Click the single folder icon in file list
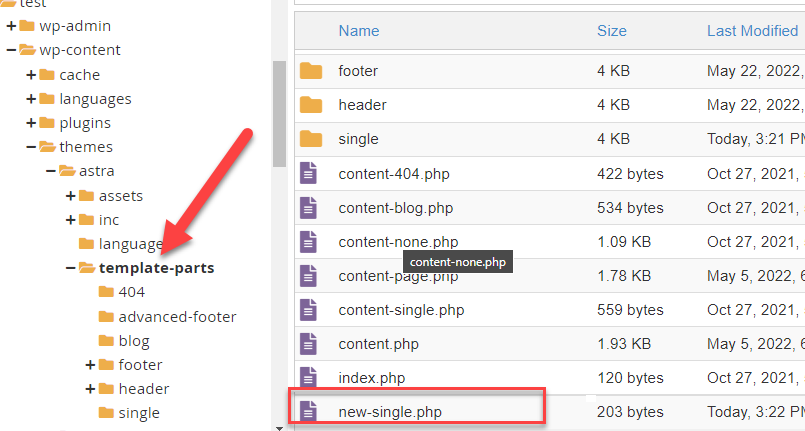The height and width of the screenshot is (431, 805). (x=311, y=139)
